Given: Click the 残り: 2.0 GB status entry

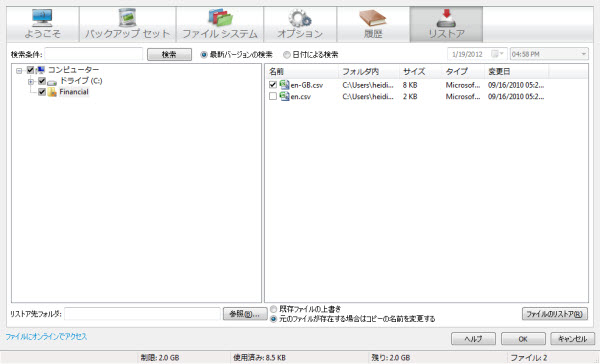Looking at the screenshot, I should (391, 358).
